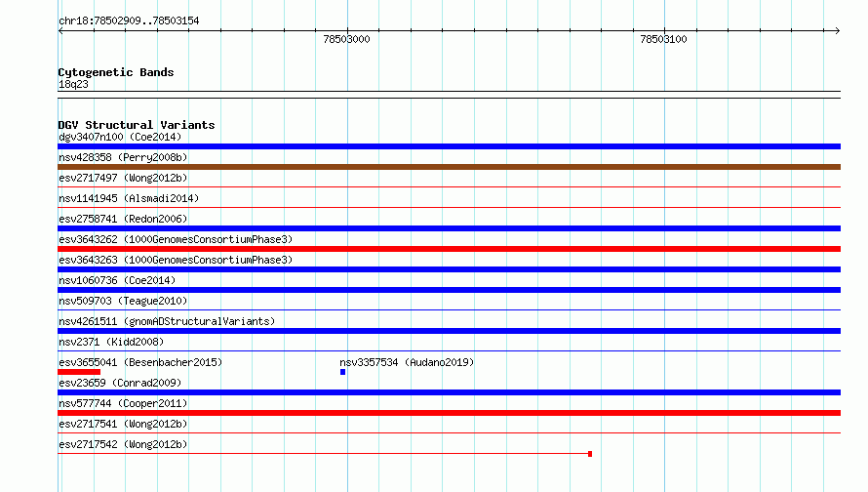Viewport: 868px width, 492px height.
Task: Open nsv3357534 (Audano2019) label
Action: (x=407, y=362)
